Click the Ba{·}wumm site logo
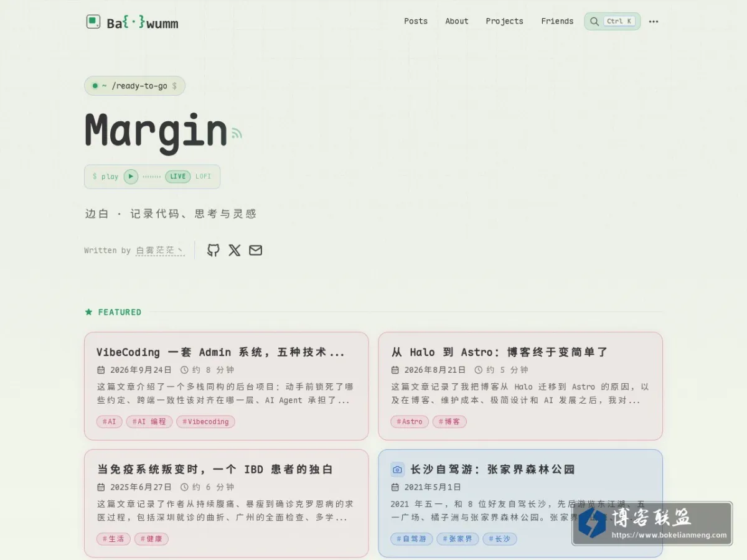Image resolution: width=747 pixels, height=560 pixels. coord(132,22)
